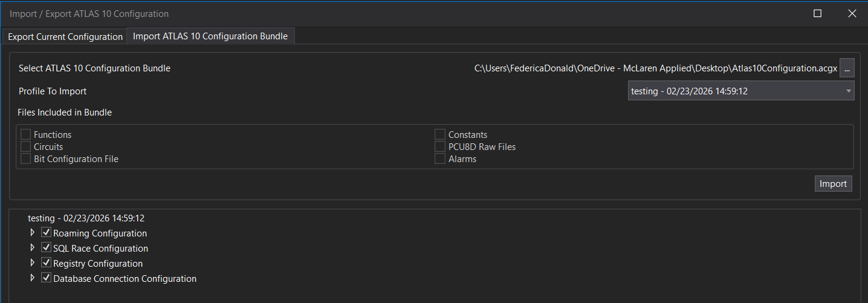The width and height of the screenshot is (868, 303).
Task: Select the testing profile root tree item
Action: point(86,218)
